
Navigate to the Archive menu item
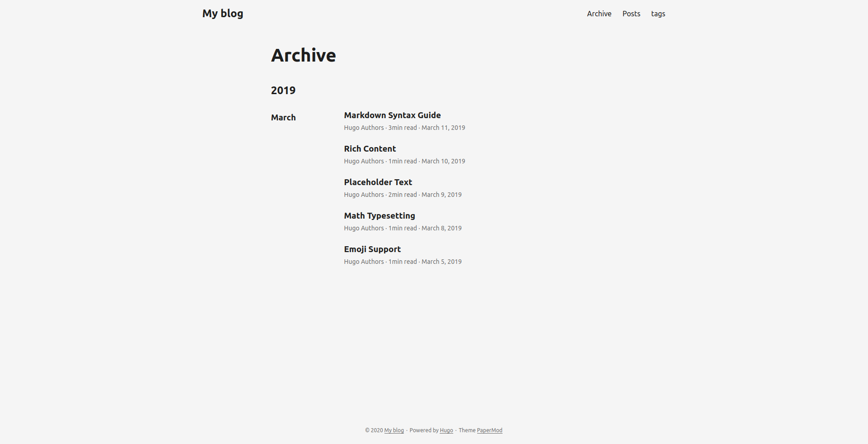coord(598,14)
